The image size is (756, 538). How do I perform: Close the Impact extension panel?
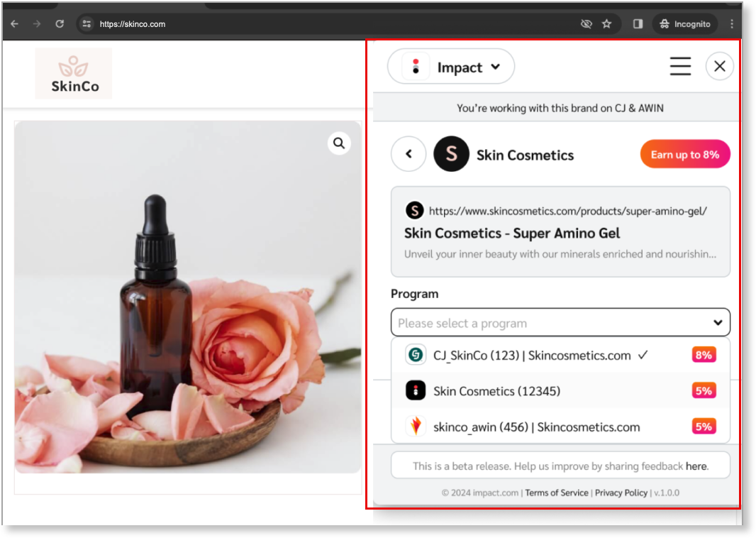(x=719, y=66)
